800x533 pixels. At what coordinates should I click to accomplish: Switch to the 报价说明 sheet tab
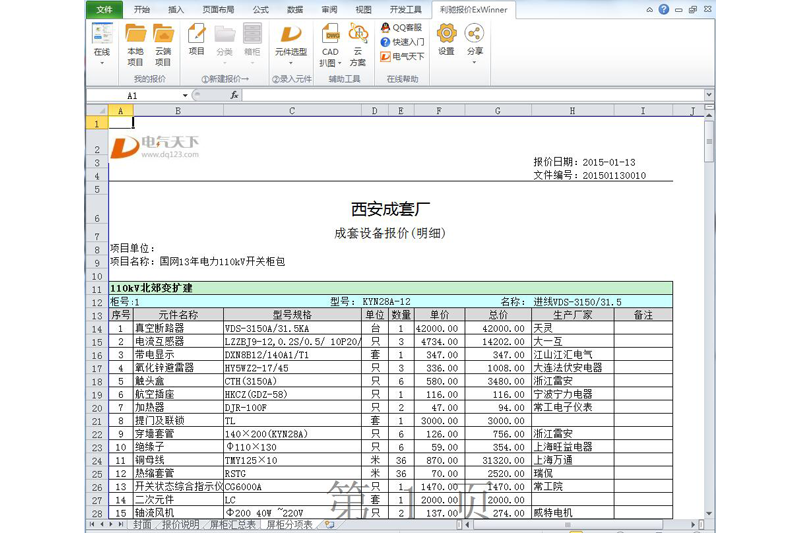[x=181, y=525]
